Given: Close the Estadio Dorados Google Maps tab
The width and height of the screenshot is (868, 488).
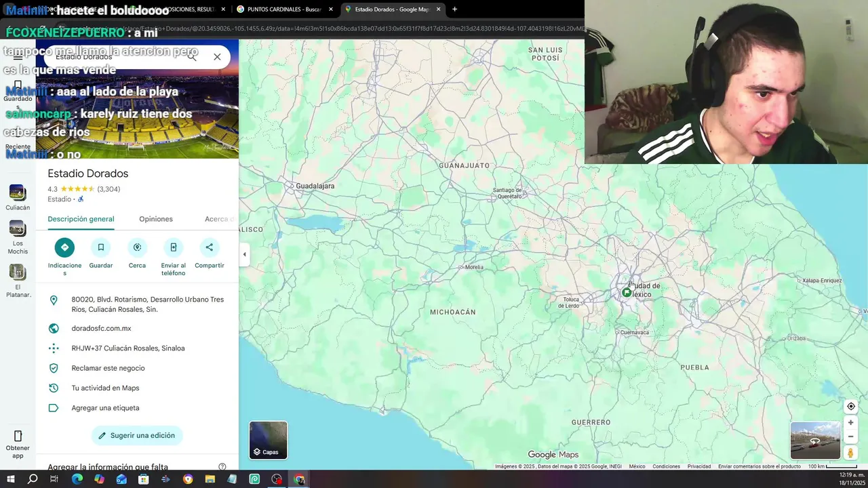Looking at the screenshot, I should click(439, 9).
